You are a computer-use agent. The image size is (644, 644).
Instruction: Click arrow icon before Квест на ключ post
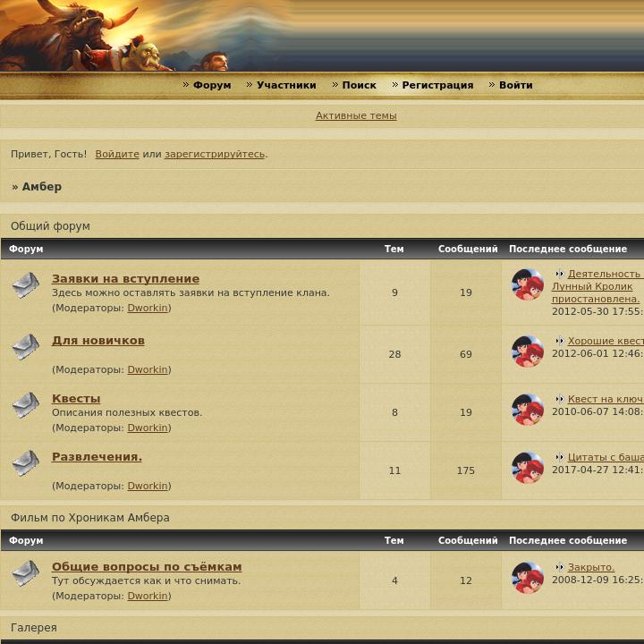click(x=559, y=399)
